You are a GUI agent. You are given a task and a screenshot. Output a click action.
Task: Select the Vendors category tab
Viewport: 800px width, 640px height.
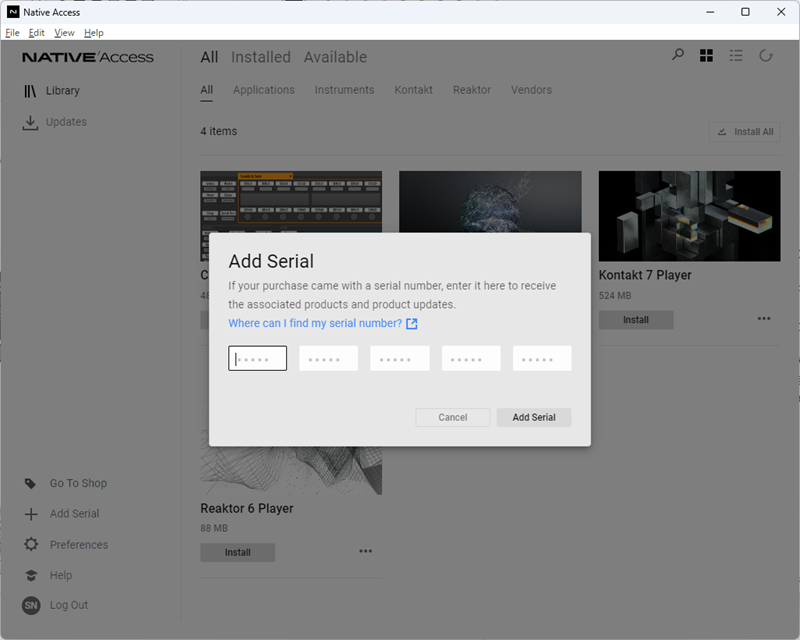[531, 90]
